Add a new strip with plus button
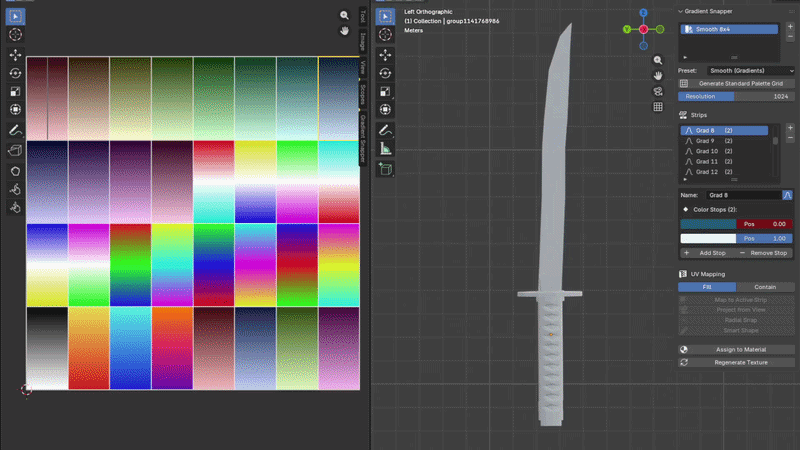 coord(790,128)
